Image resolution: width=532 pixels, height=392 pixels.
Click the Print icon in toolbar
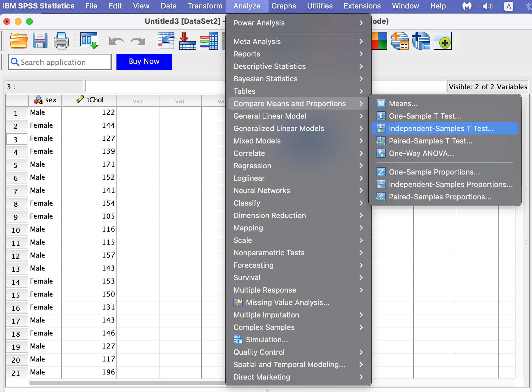tap(61, 41)
